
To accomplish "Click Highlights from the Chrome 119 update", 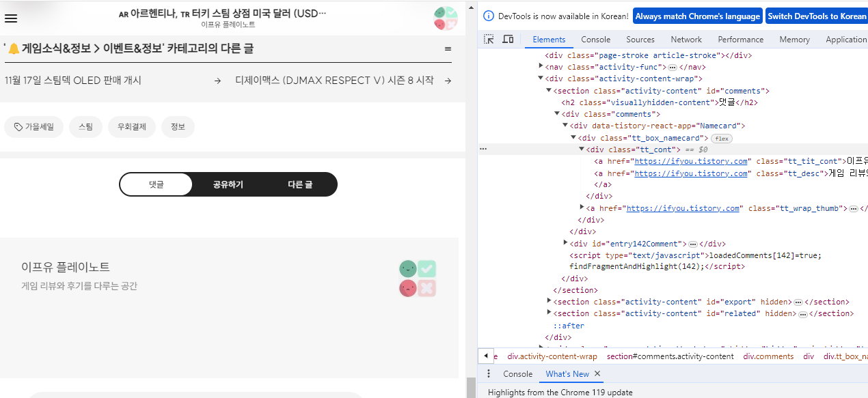I will (560, 393).
